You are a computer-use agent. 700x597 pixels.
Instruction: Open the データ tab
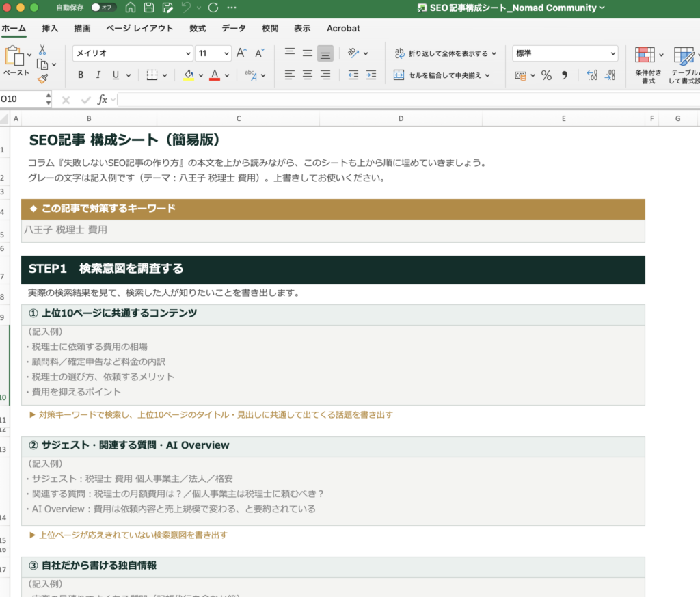pos(234,28)
